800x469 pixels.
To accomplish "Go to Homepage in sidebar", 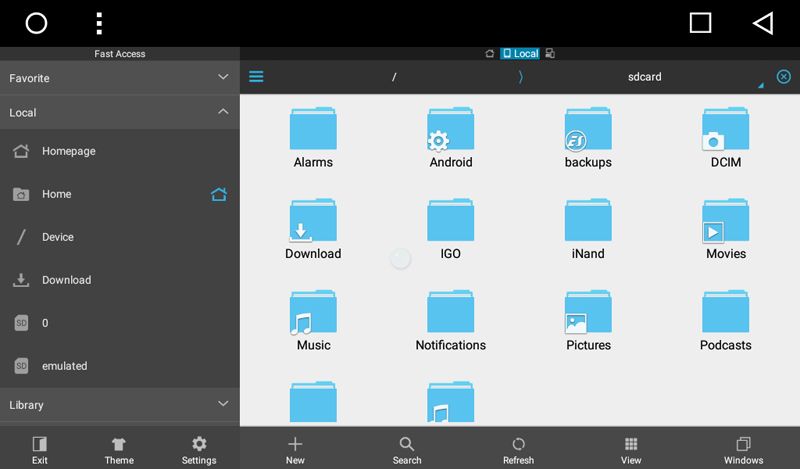I will (x=120, y=151).
